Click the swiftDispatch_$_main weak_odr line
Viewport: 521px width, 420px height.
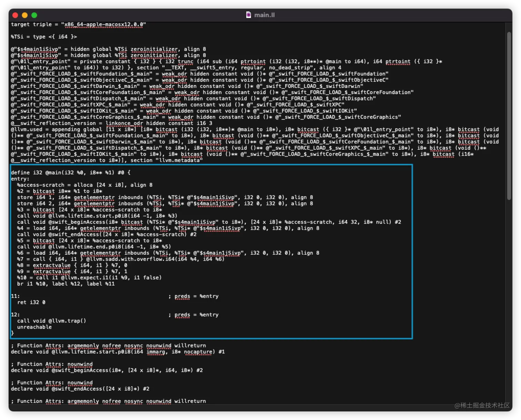(x=193, y=99)
